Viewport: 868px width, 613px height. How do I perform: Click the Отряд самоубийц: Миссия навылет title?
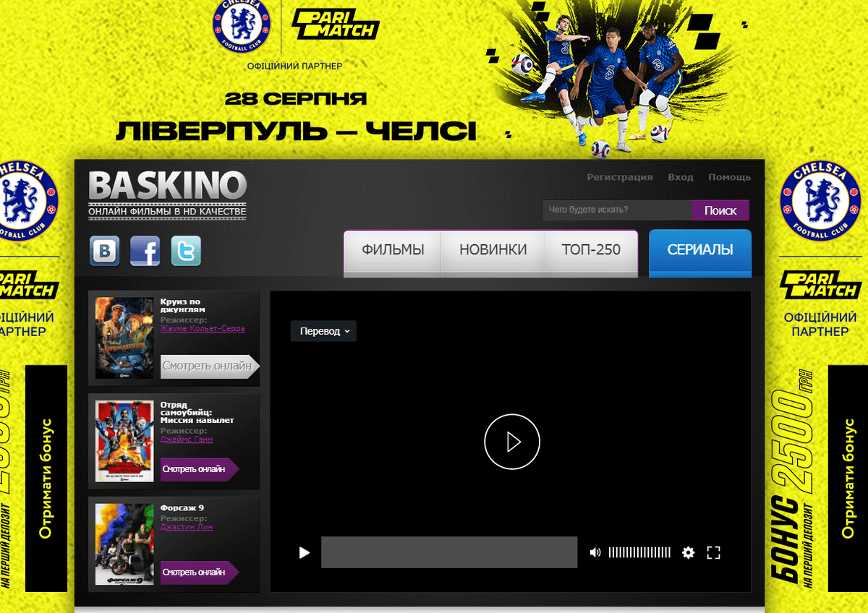click(197, 412)
